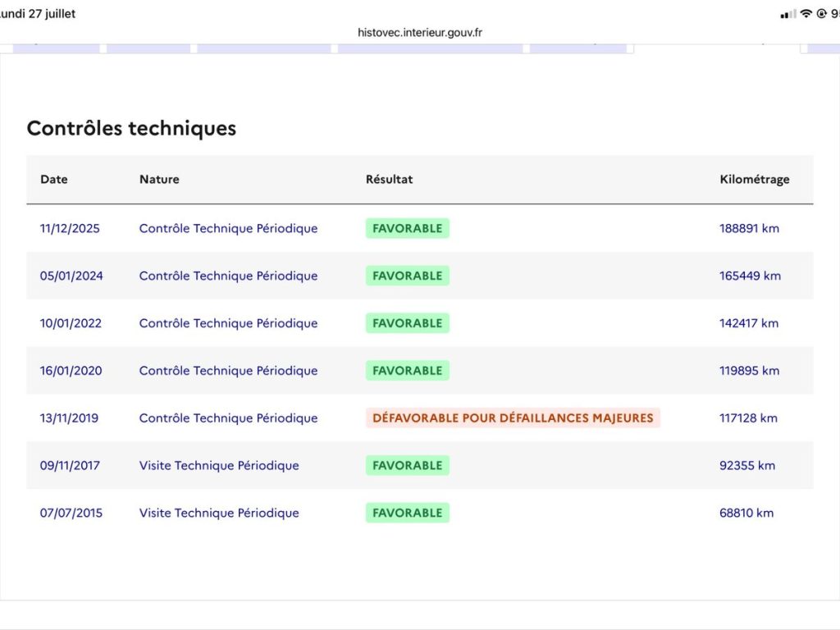
Task: Click Visite Technique Périodique in 09/11/2017 row
Action: click(x=219, y=466)
